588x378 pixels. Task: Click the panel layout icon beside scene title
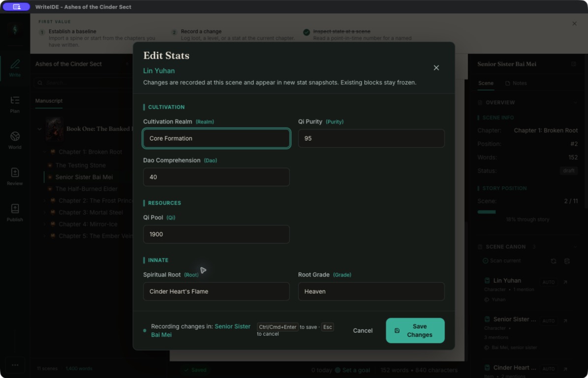574,64
